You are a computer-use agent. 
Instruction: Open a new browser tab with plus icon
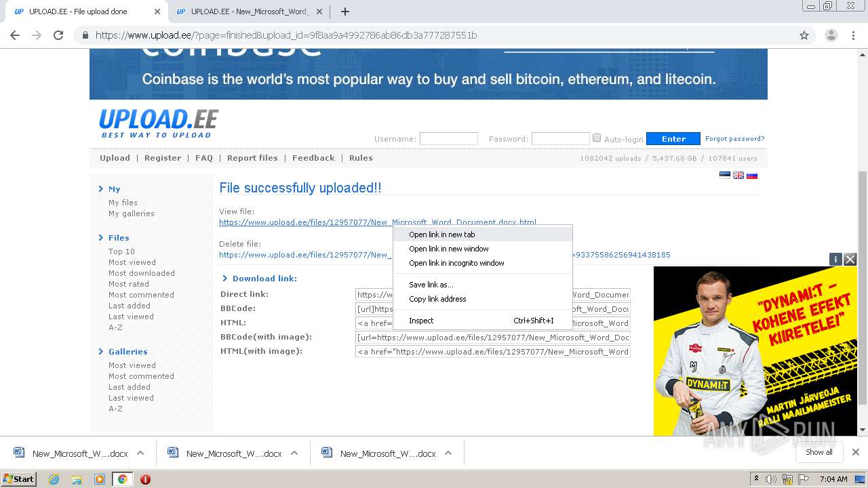point(345,12)
